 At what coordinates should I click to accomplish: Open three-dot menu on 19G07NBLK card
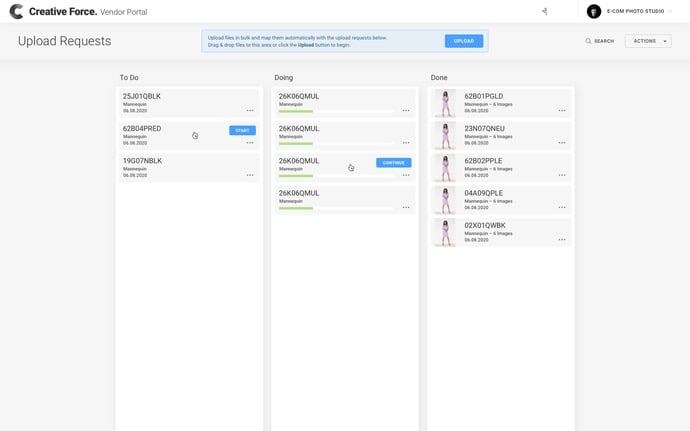(250, 175)
